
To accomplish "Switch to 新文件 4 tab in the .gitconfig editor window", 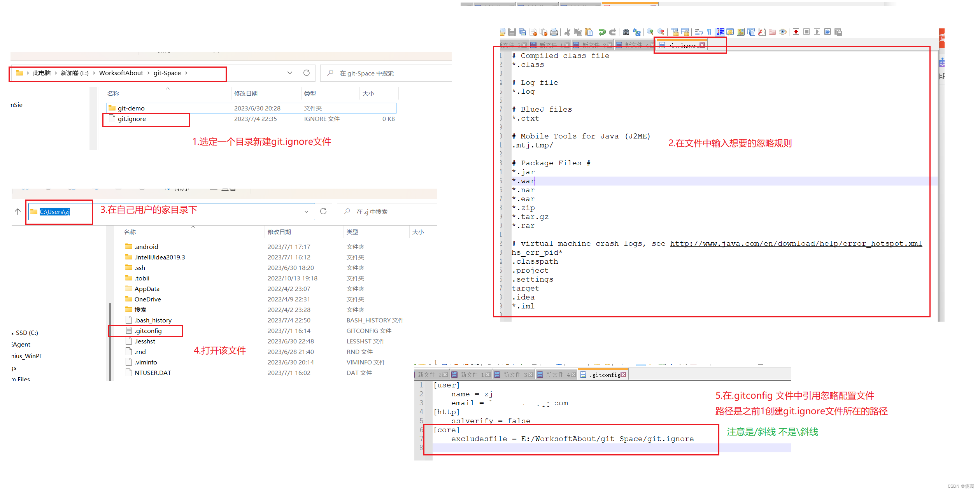I will [556, 375].
